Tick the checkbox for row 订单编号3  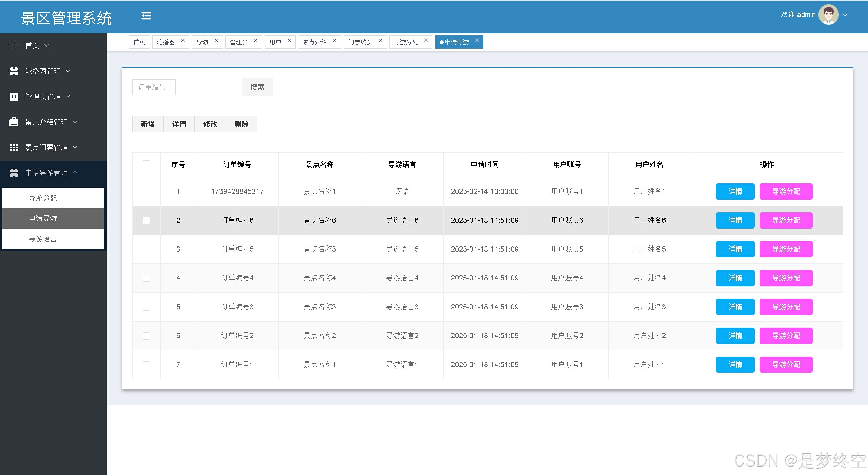click(147, 307)
